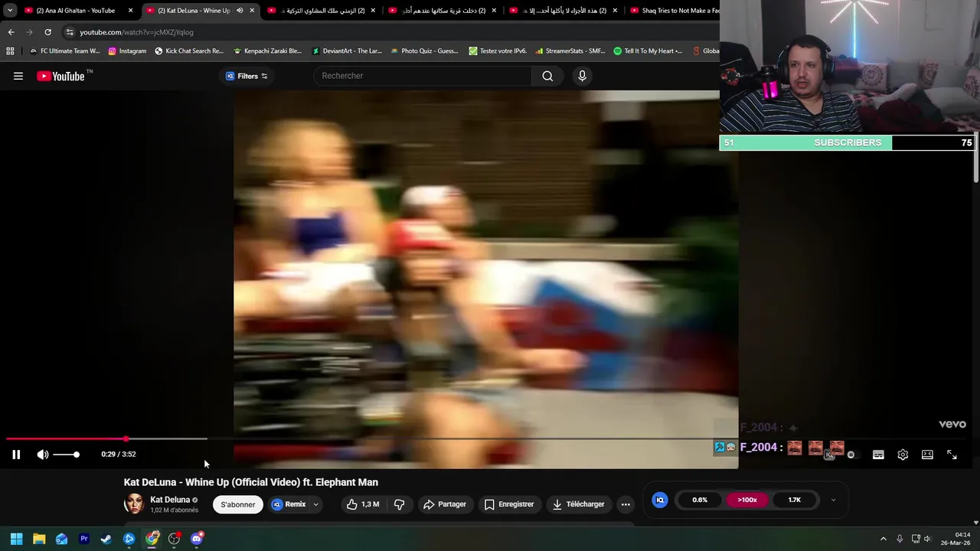Mute the video with the speaker icon
Viewport: 980px width, 551px height.
click(x=43, y=455)
